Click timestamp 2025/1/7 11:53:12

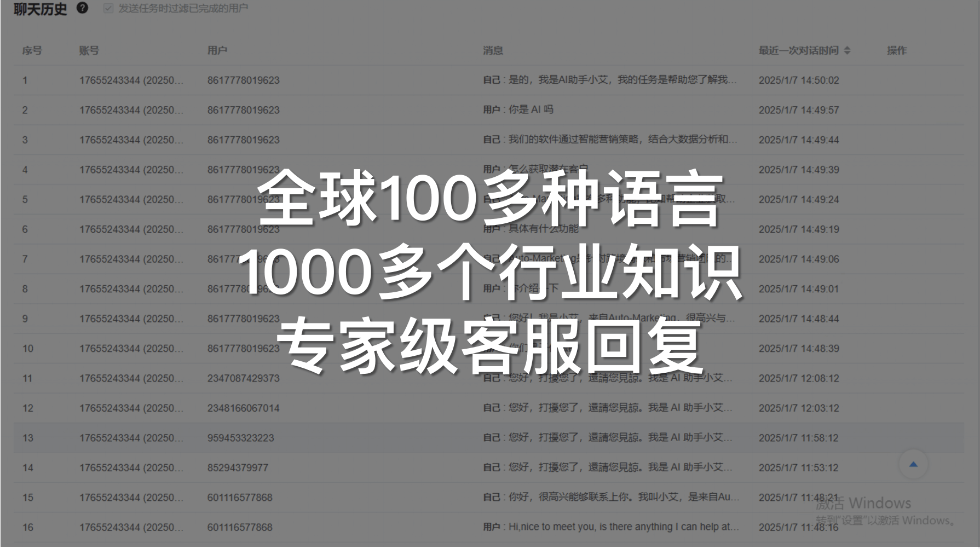tap(798, 468)
